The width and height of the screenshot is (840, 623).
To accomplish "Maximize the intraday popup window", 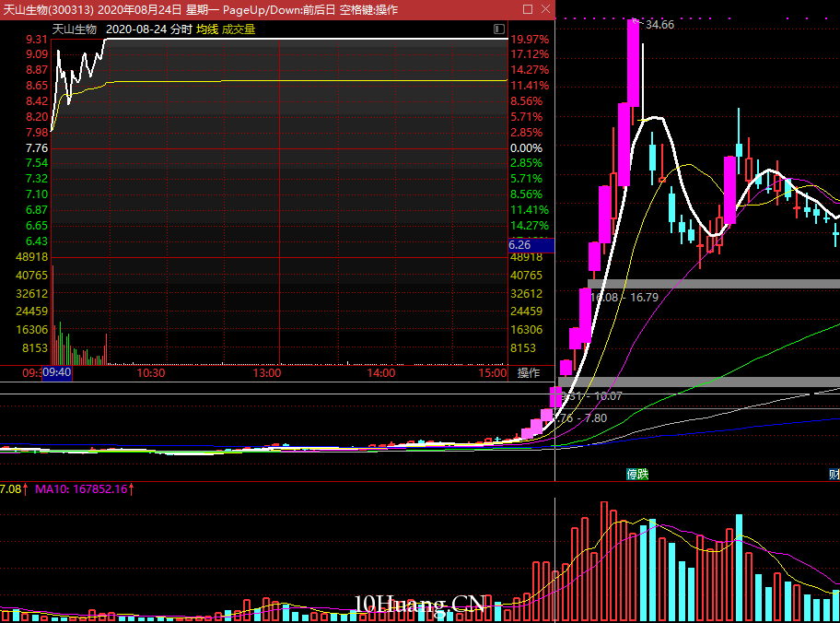I will (527, 9).
